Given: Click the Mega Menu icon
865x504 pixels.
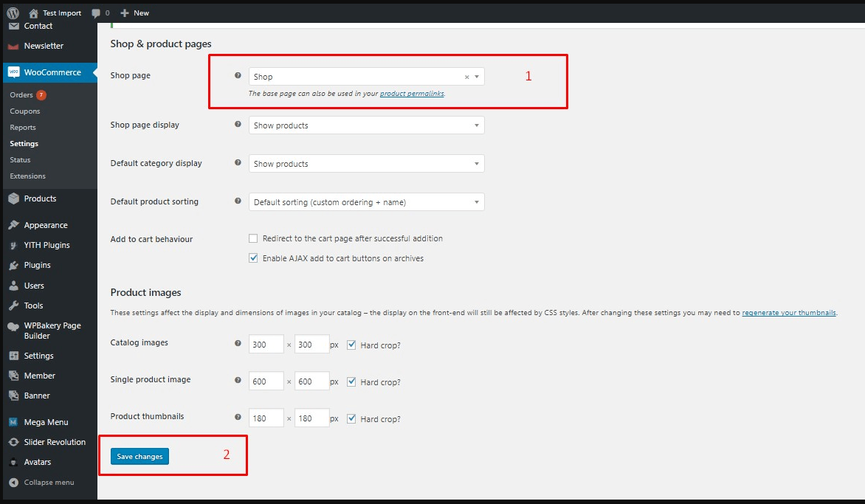Looking at the screenshot, I should click(14, 422).
